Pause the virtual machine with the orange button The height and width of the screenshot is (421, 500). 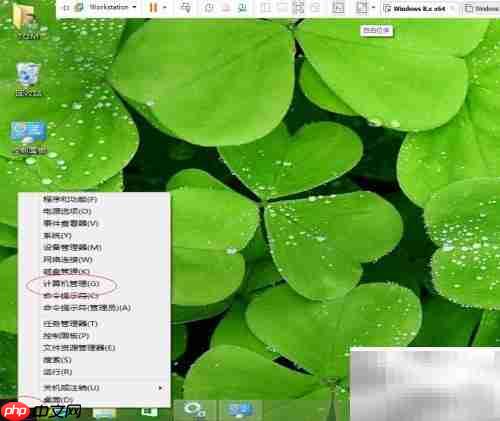pos(153,7)
